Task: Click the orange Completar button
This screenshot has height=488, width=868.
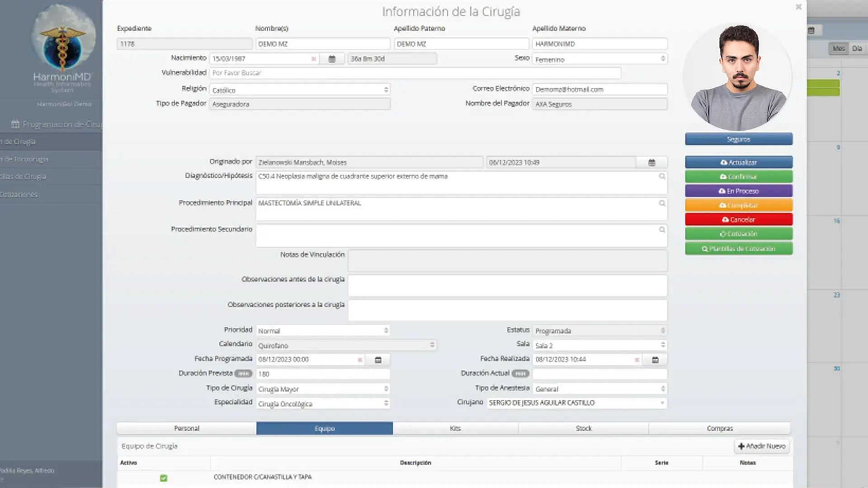Action: (x=739, y=205)
